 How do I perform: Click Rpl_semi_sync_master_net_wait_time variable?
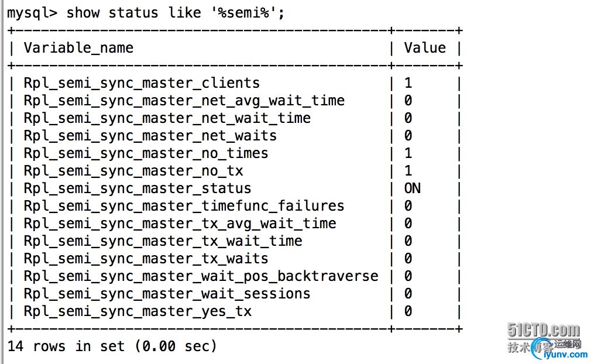click(167, 118)
